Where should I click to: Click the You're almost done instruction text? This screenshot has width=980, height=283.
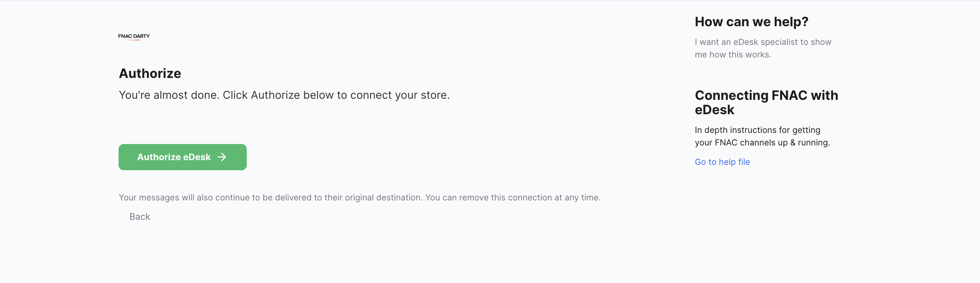click(x=284, y=95)
